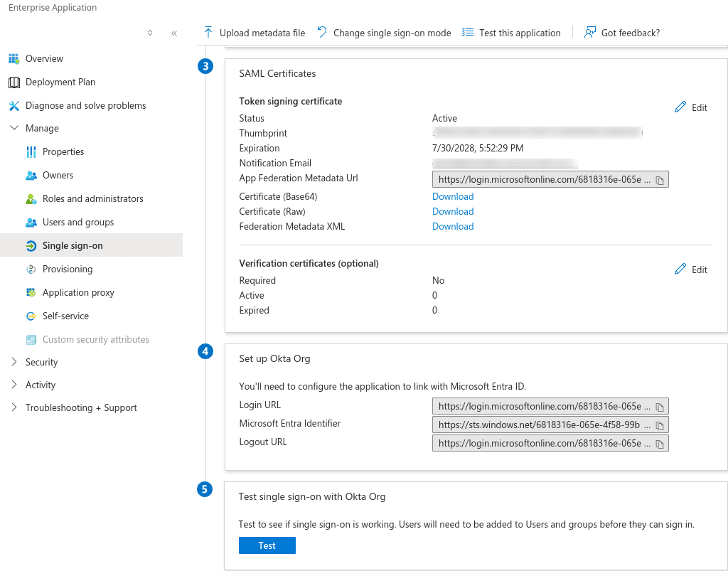Click the Custom security attributes icon

(31, 340)
